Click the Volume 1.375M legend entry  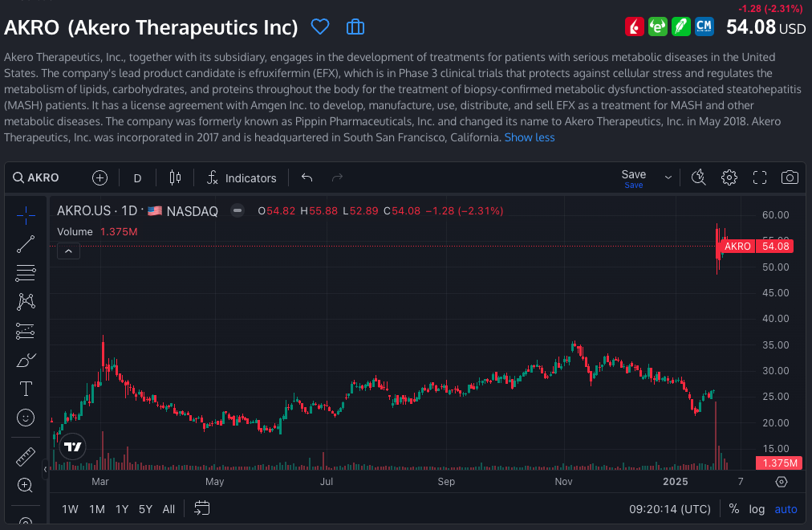coord(97,231)
